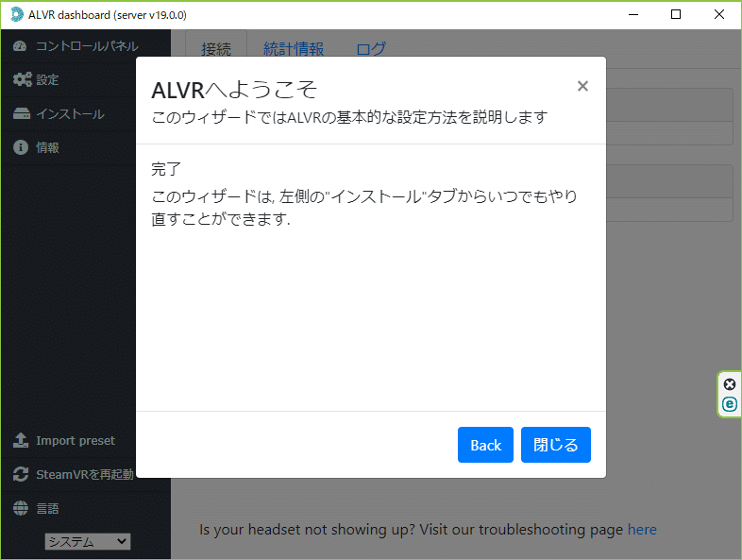The width and height of the screenshot is (742, 560).
Task: Switch to the 統計情報 tab
Action: pyautogui.click(x=294, y=48)
